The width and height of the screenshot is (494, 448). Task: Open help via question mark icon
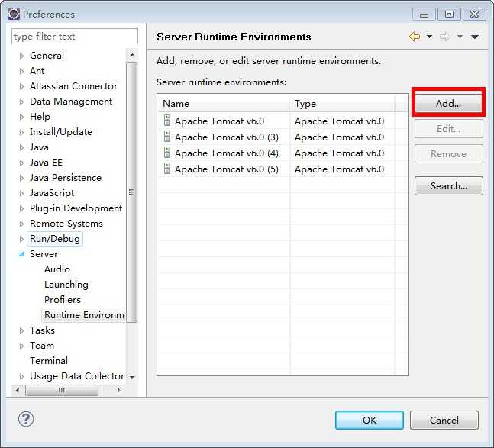pyautogui.click(x=26, y=419)
